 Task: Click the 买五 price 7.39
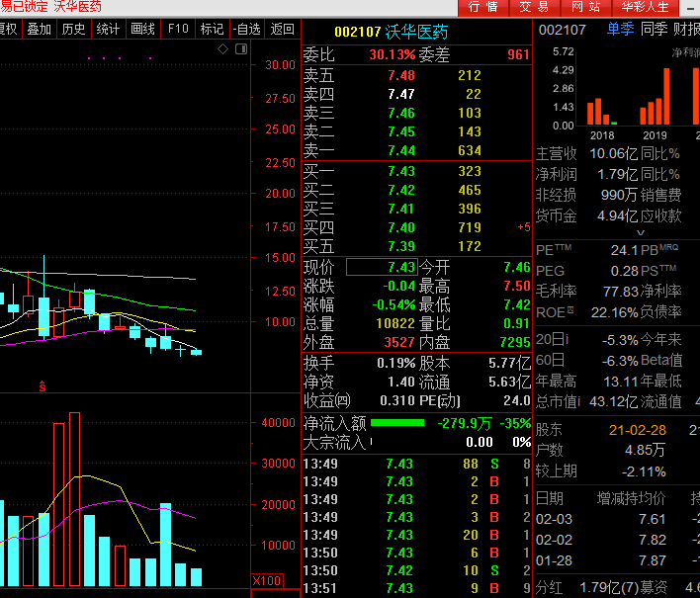(401, 246)
